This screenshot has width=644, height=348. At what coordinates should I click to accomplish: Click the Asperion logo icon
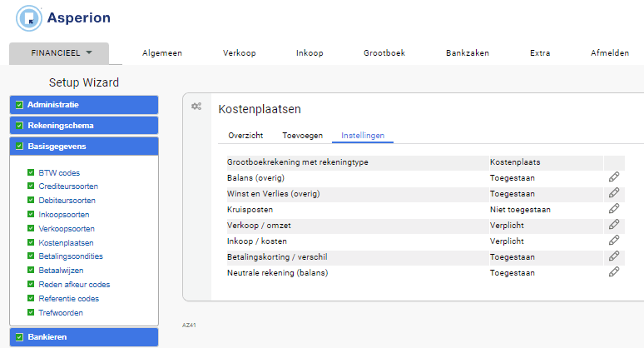pyautogui.click(x=29, y=18)
